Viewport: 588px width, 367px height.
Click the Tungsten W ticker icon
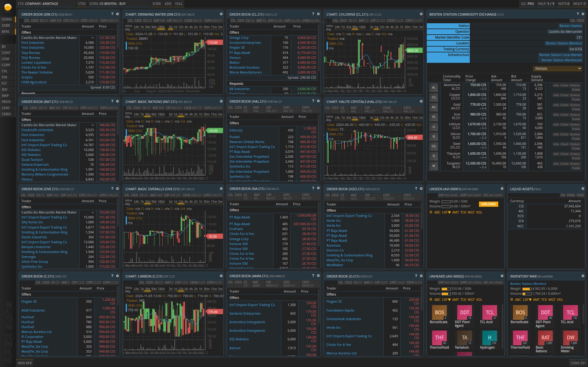(x=433, y=166)
